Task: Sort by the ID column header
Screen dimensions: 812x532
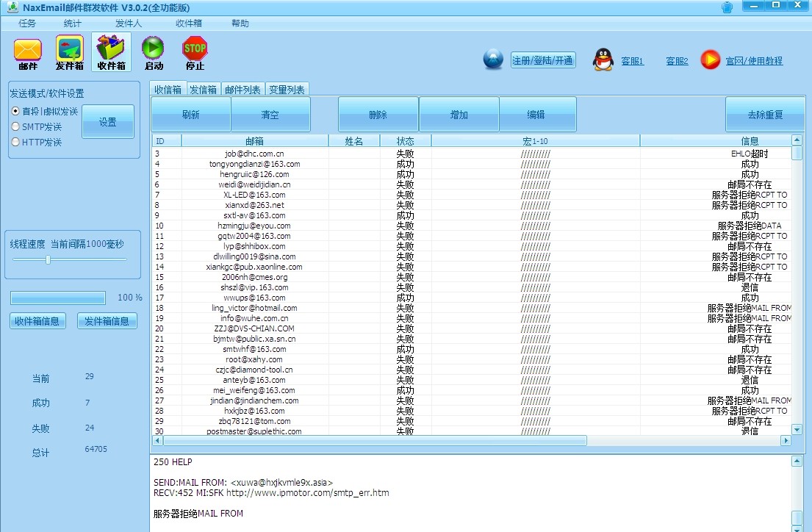Action: tap(167, 141)
